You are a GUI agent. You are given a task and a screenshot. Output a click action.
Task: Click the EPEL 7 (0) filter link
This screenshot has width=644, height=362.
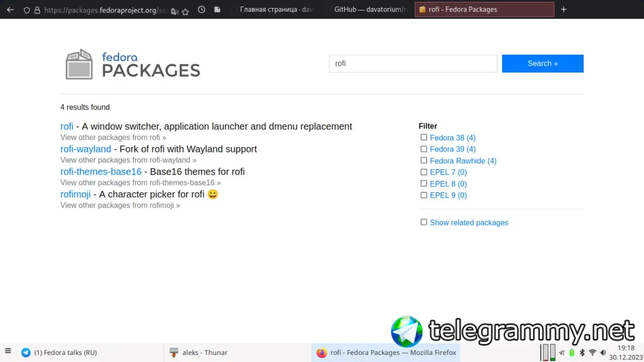coord(448,173)
